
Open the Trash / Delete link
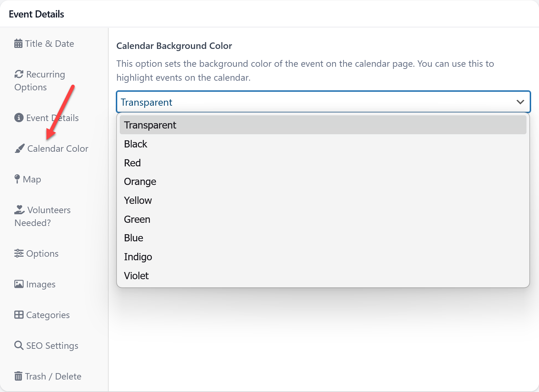[x=53, y=376]
